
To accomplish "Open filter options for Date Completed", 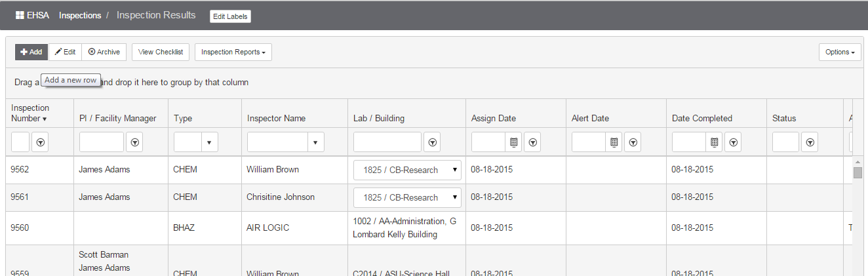I will 734,142.
